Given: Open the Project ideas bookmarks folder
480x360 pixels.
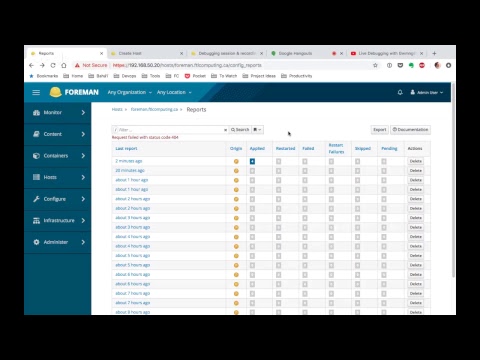Looking at the screenshot, I should (x=259, y=76).
